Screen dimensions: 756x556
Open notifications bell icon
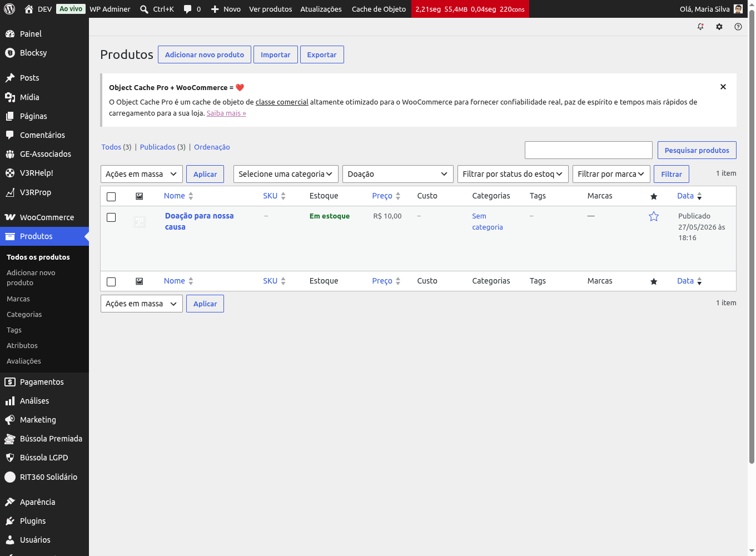[x=700, y=27]
